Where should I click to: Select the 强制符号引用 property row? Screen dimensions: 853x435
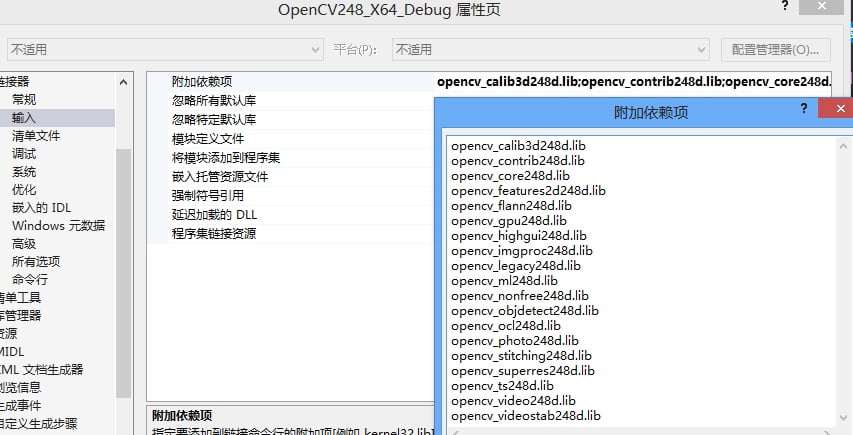[x=208, y=196]
